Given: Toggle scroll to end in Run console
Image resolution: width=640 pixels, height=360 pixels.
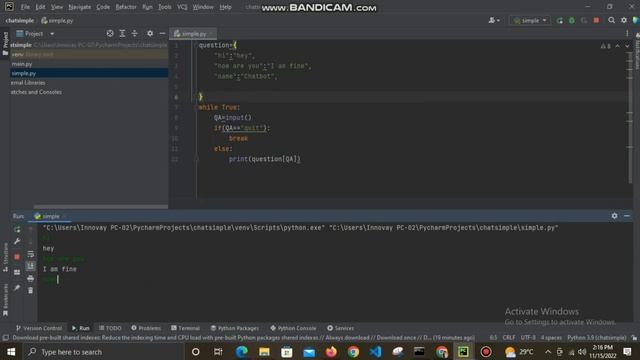Looking at the screenshot, I should coord(31,266).
